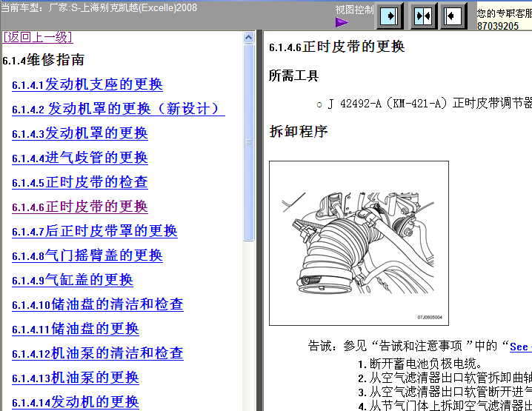Go back via 返回上一级 link
532x411 pixels.
click(38, 37)
